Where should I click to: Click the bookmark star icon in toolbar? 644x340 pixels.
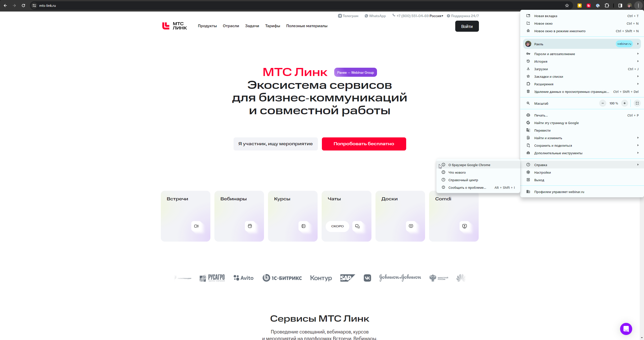567,5
